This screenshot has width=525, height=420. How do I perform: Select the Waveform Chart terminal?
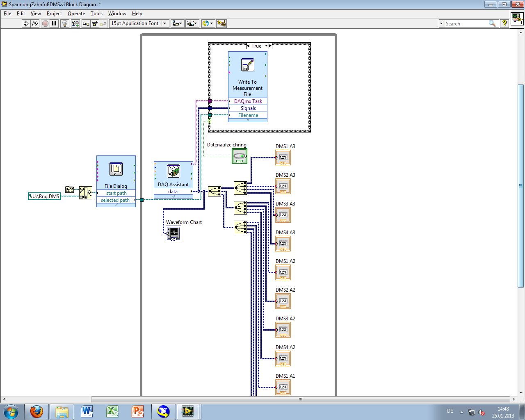pos(173,233)
